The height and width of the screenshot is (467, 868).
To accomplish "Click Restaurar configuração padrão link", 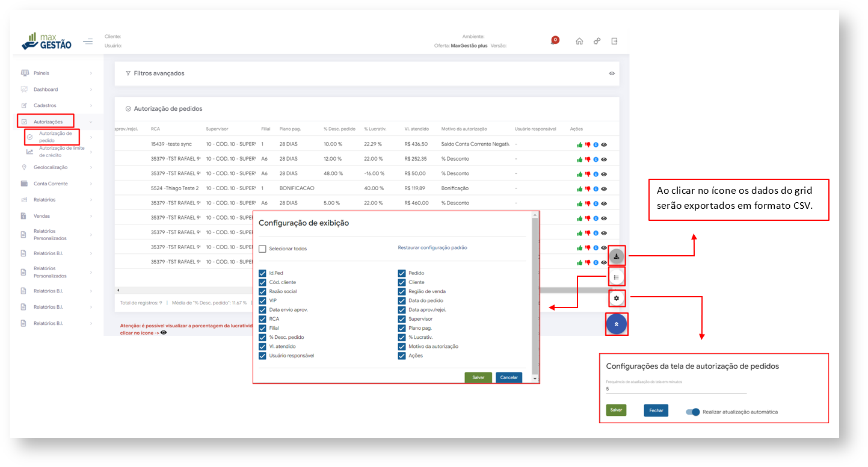I will (x=432, y=247).
